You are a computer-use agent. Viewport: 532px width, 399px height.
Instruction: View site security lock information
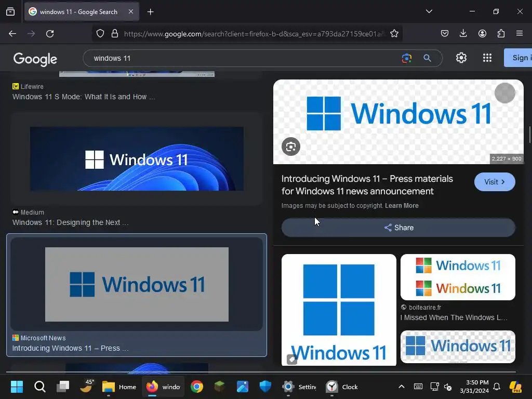pyautogui.click(x=115, y=34)
